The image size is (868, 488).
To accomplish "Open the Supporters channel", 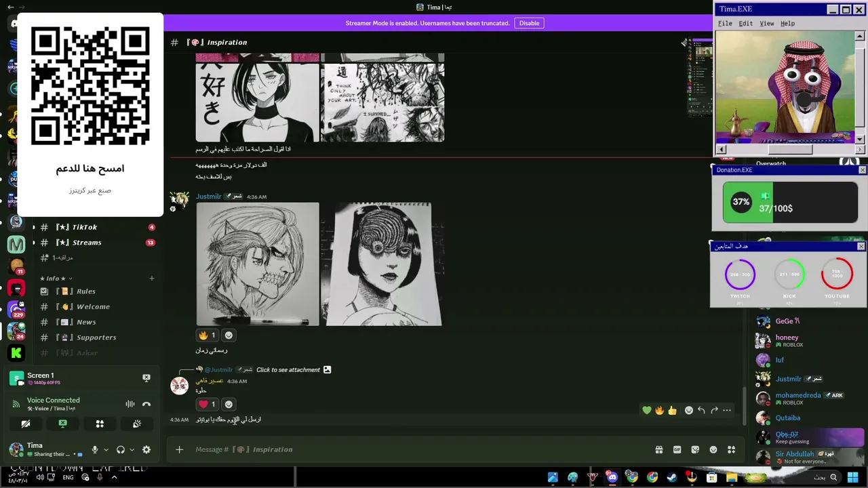I will 97,338.
